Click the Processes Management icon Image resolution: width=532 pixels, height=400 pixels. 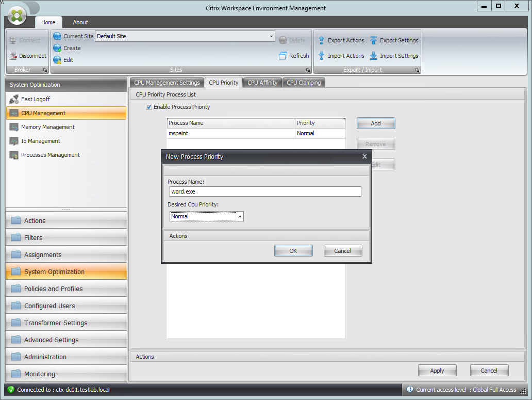[x=14, y=155]
